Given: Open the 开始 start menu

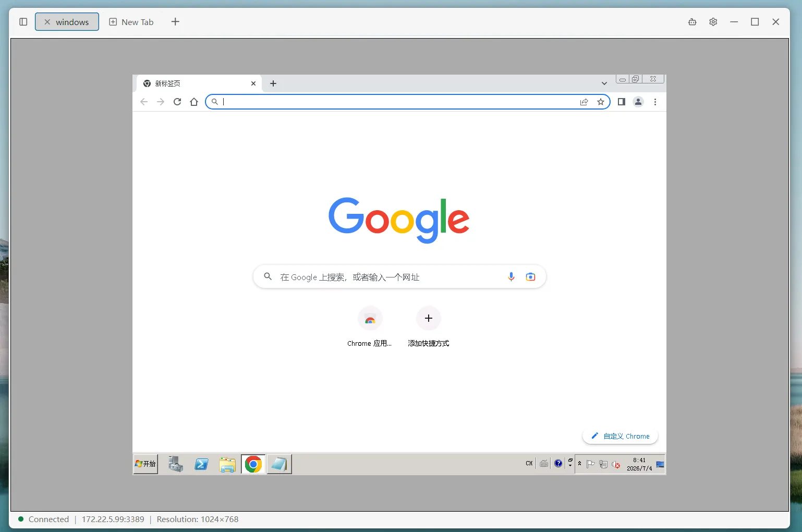Looking at the screenshot, I should 146,464.
